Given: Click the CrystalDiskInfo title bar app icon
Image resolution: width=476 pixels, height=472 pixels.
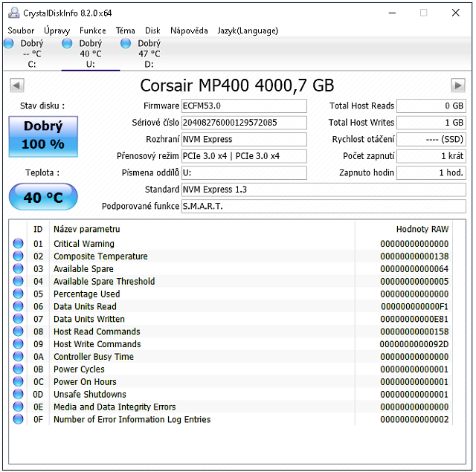Looking at the screenshot, I should point(13,13).
